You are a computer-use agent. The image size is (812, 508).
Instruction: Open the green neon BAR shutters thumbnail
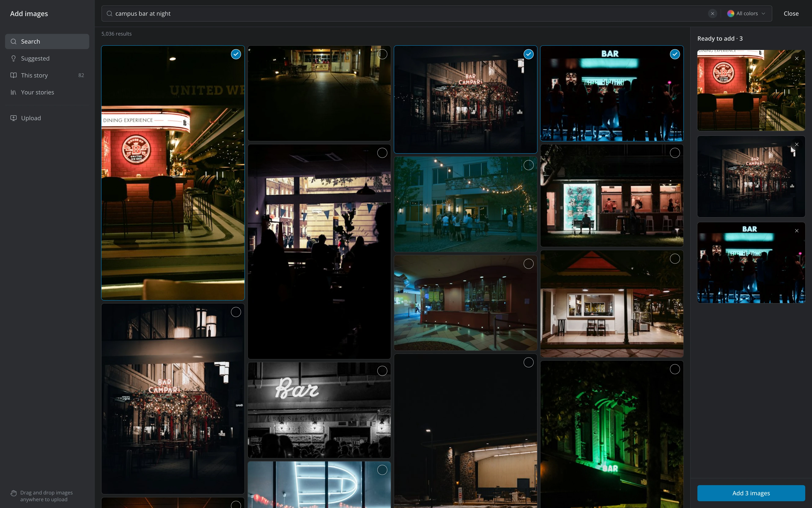pos(612,434)
